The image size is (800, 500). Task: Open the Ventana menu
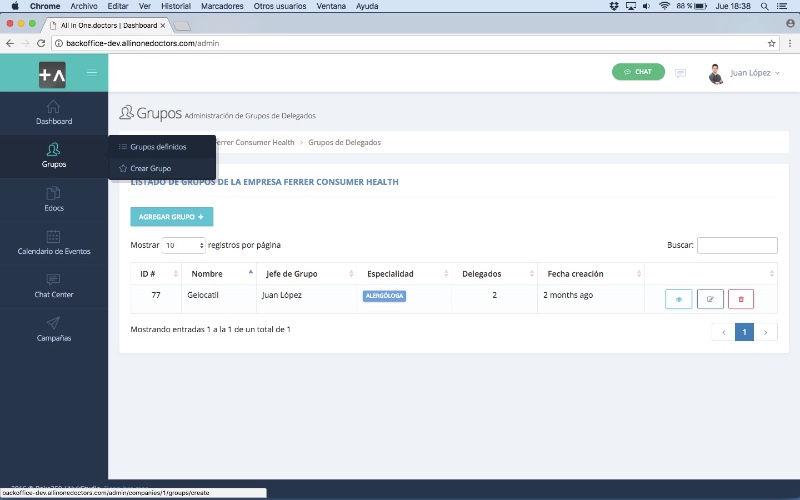coord(331,6)
